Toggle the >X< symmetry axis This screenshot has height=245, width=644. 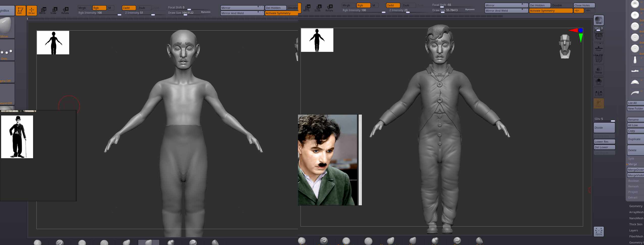point(578,11)
